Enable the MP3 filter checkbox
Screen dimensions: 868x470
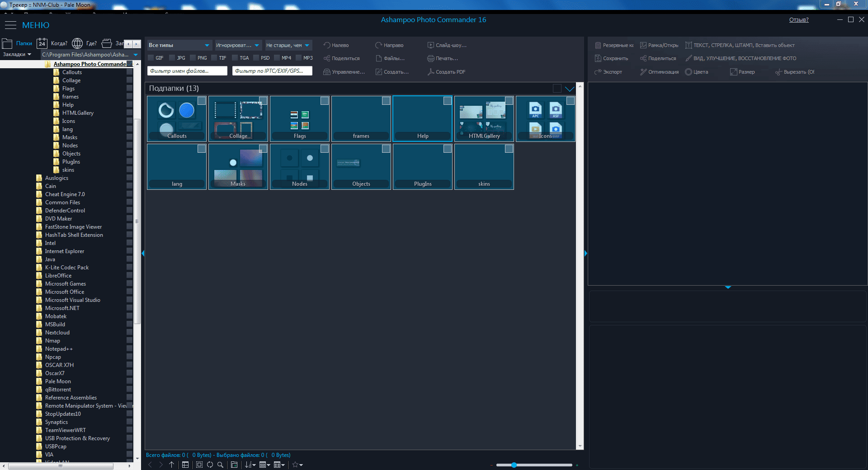click(299, 58)
